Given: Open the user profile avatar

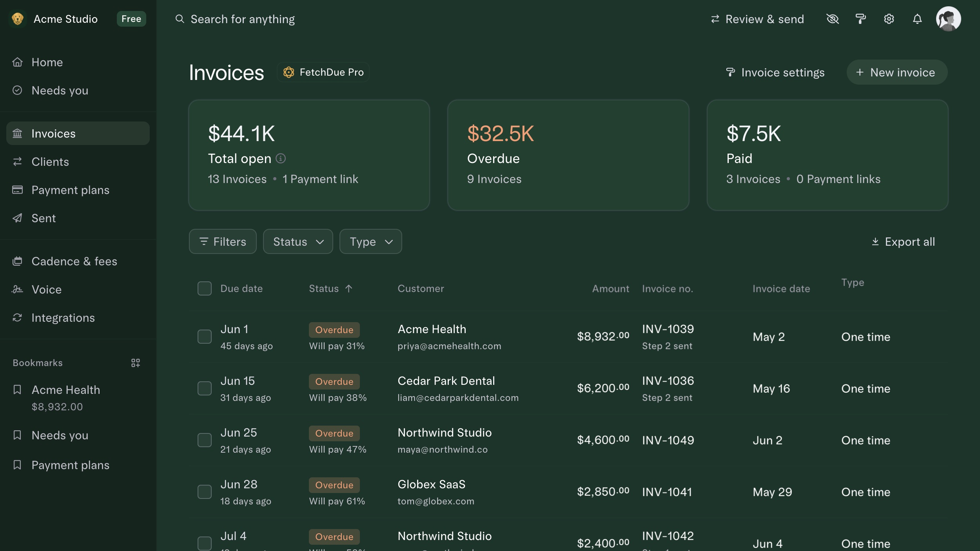Looking at the screenshot, I should 948,19.
